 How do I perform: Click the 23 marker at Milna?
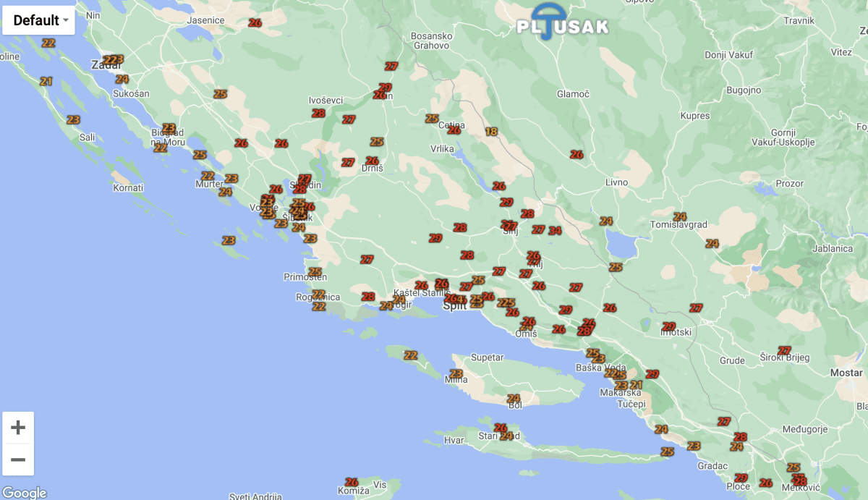click(x=456, y=373)
